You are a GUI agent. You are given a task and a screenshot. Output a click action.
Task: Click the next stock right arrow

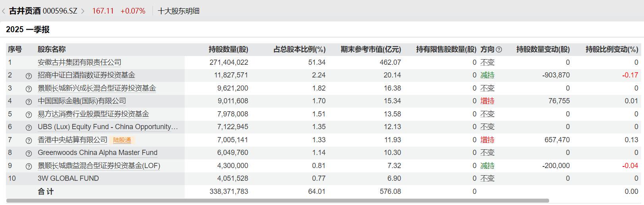pos(83,11)
